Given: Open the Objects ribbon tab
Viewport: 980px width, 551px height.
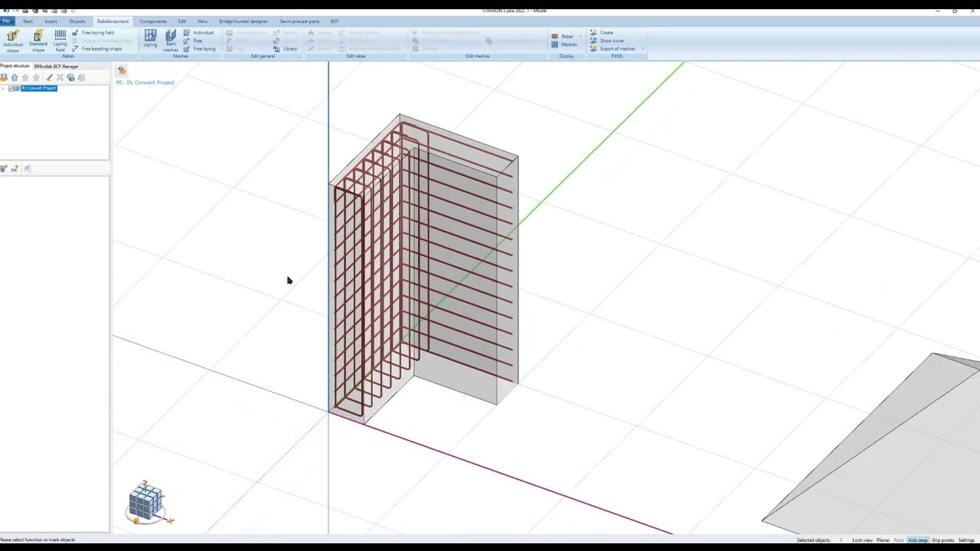Looking at the screenshot, I should pos(77,21).
